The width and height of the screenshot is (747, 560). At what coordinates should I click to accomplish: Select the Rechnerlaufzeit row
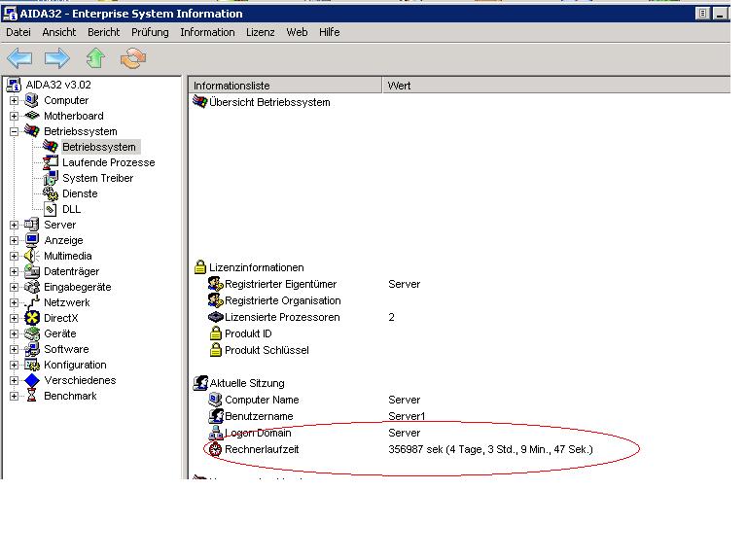[x=400, y=449]
